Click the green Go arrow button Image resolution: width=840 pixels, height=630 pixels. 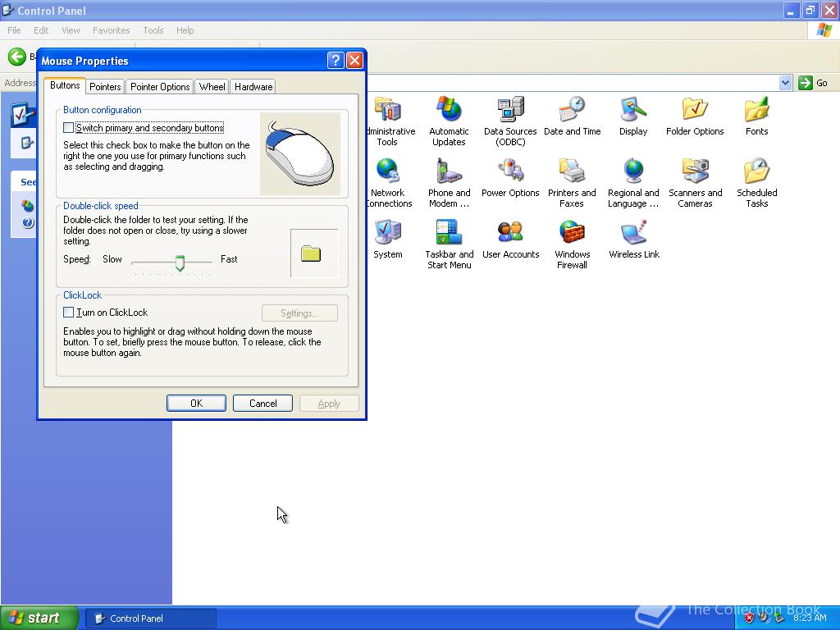click(806, 83)
